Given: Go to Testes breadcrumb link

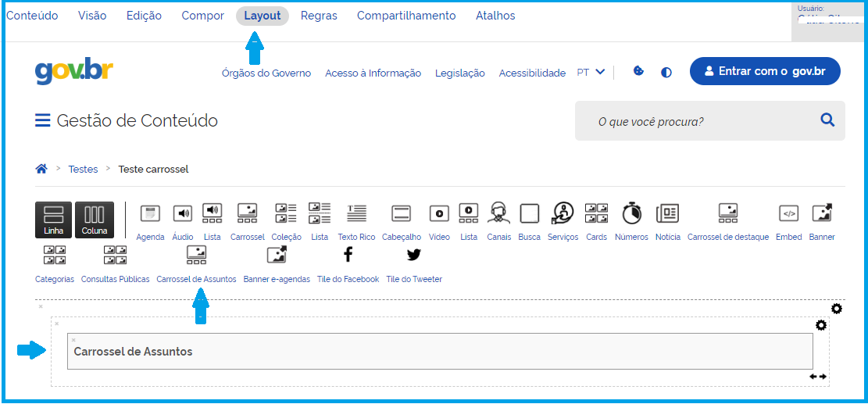Looking at the screenshot, I should (x=83, y=170).
